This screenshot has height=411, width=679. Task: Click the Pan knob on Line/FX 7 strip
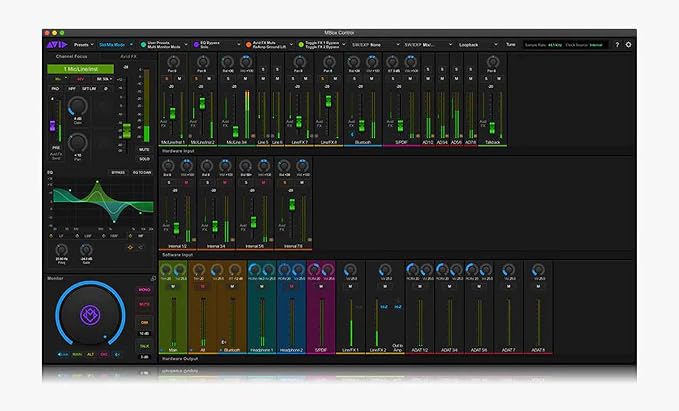click(x=299, y=62)
